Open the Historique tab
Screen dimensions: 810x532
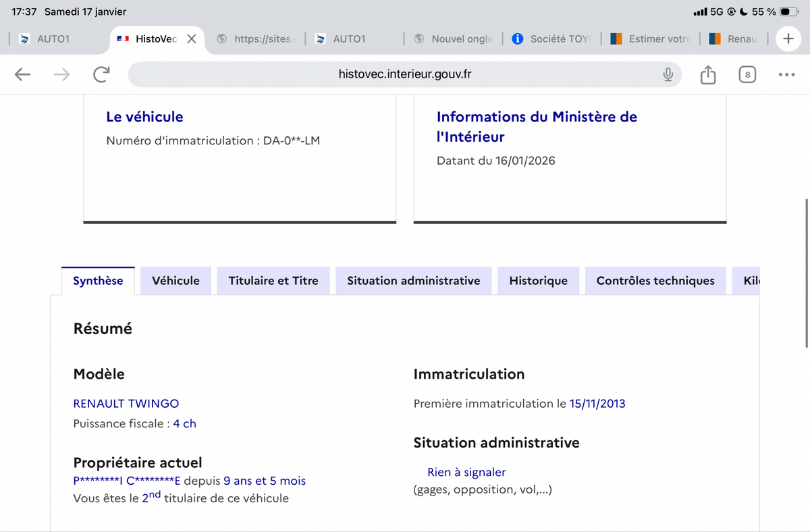(538, 281)
